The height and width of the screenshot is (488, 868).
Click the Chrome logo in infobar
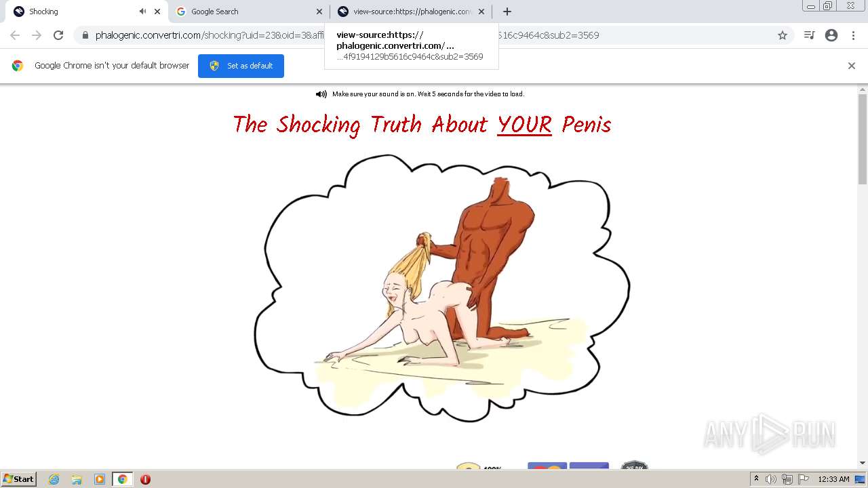point(18,66)
